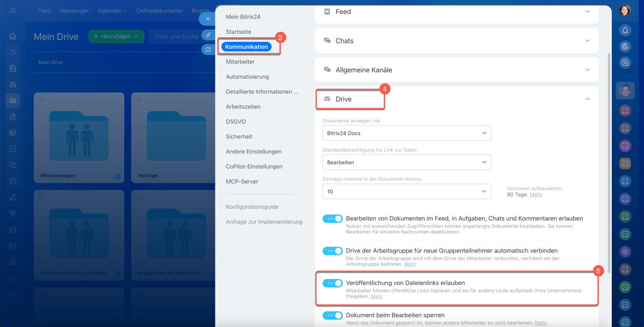Open the e-signature pen icon in left sidebar
Screen dimensions: 644x327
[x=13, y=197]
